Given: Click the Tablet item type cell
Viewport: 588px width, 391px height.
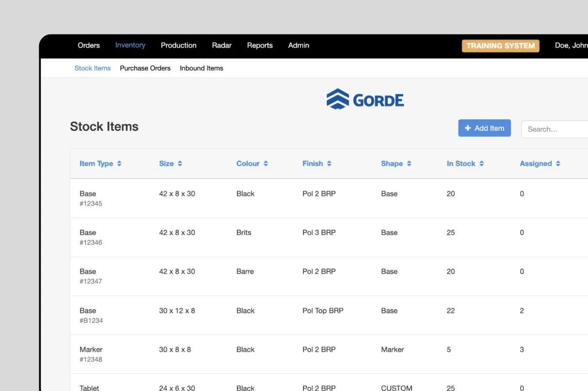Looking at the screenshot, I should [89, 388].
